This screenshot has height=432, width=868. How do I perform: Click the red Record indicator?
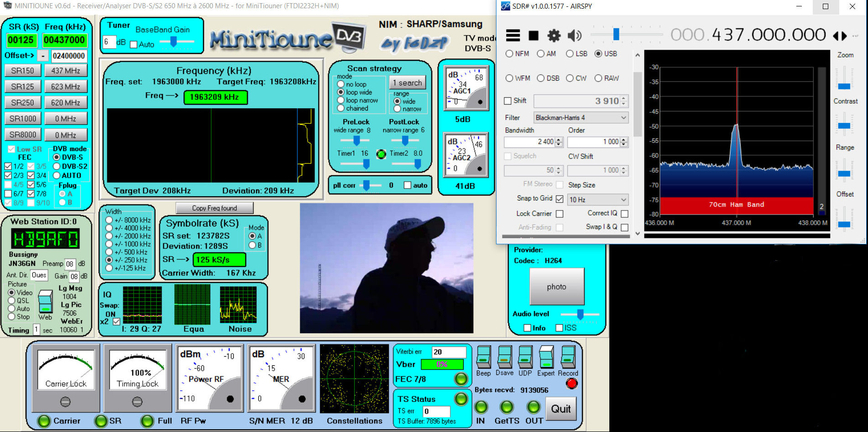point(571,384)
